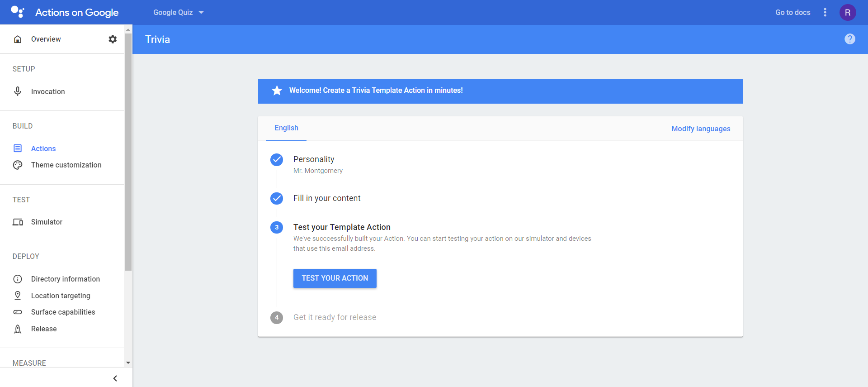Viewport: 868px width, 387px height.
Task: Select Actions under Build
Action: coord(43,148)
